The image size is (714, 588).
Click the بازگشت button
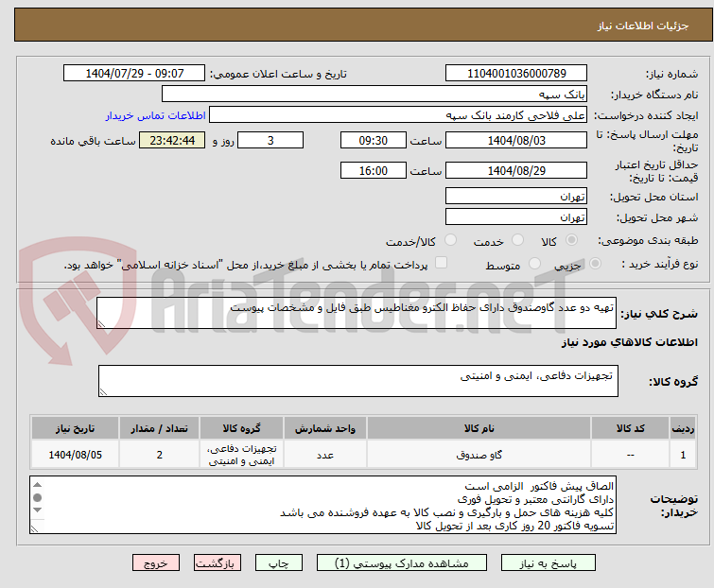point(218,563)
